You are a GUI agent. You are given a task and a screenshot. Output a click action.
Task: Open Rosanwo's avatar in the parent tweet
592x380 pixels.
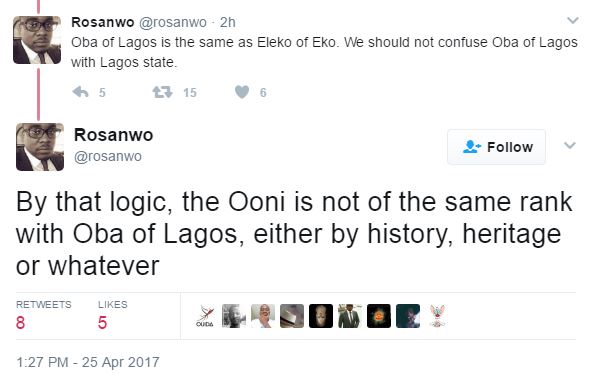click(37, 40)
